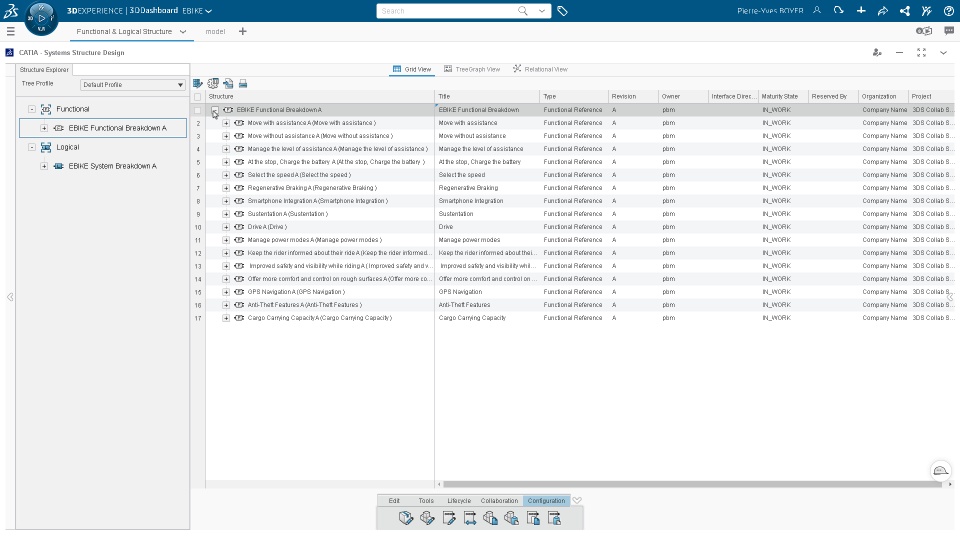Sort by the Title column header

487,97
